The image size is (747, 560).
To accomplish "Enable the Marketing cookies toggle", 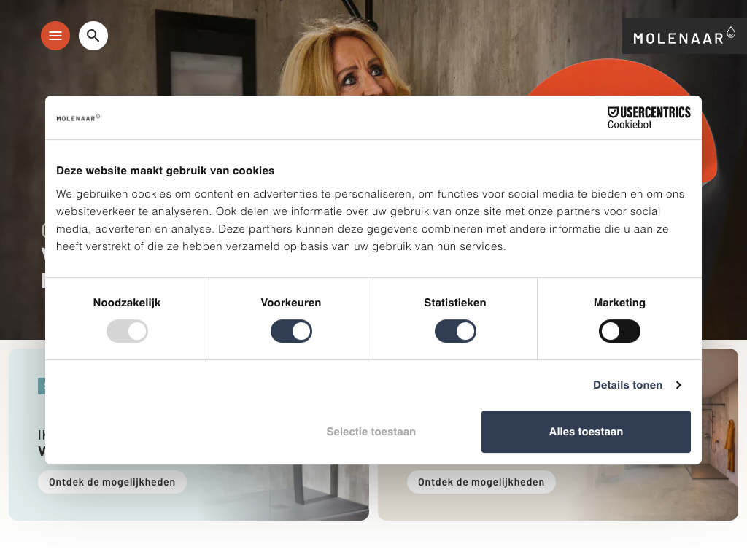I will pyautogui.click(x=619, y=331).
